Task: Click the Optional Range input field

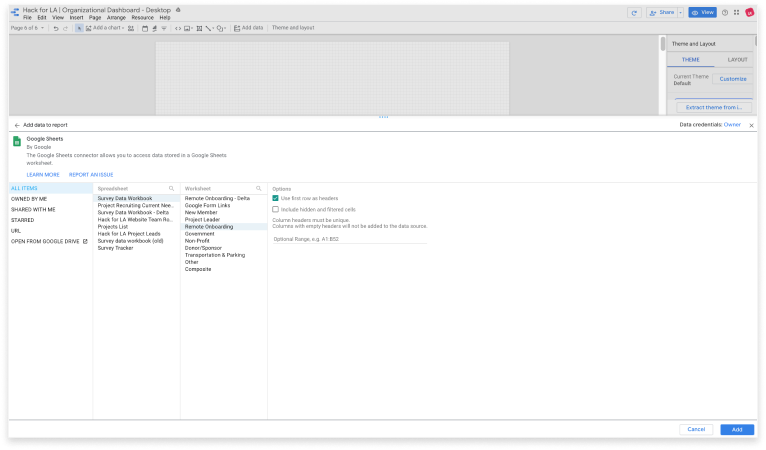Action: [x=349, y=240]
